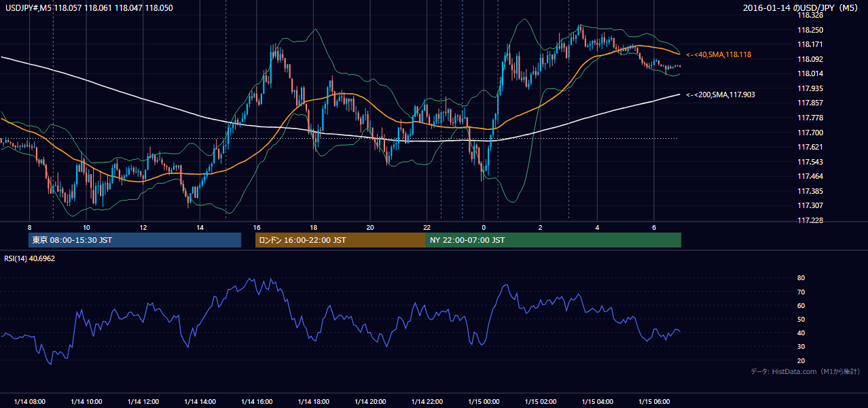Screen dimensions: 868x408
Task: Click the RSI(14) 40.6962 indicator label
Action: [x=30, y=258]
